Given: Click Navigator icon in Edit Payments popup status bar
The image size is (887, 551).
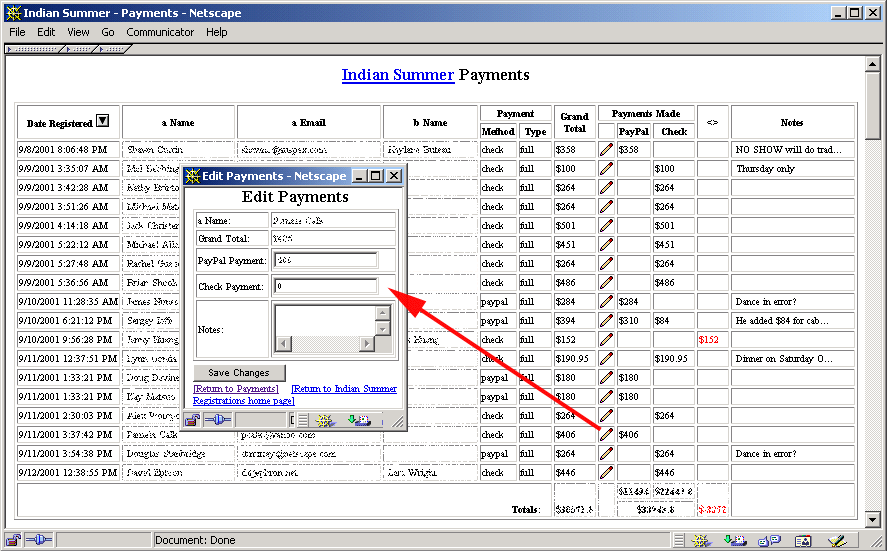Looking at the screenshot, I should 325,420.
